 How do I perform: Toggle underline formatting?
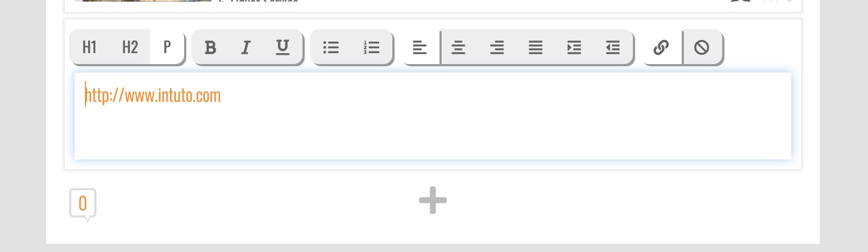[x=283, y=48]
